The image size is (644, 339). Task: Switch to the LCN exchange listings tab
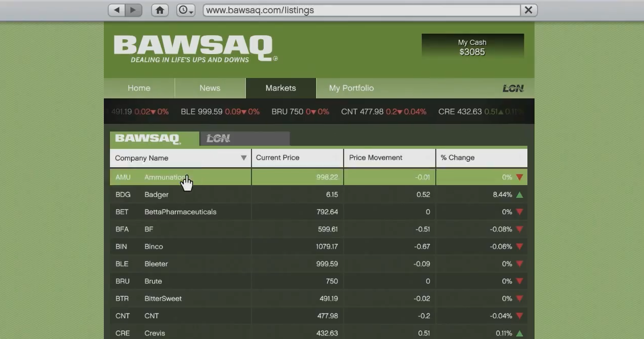(244, 139)
